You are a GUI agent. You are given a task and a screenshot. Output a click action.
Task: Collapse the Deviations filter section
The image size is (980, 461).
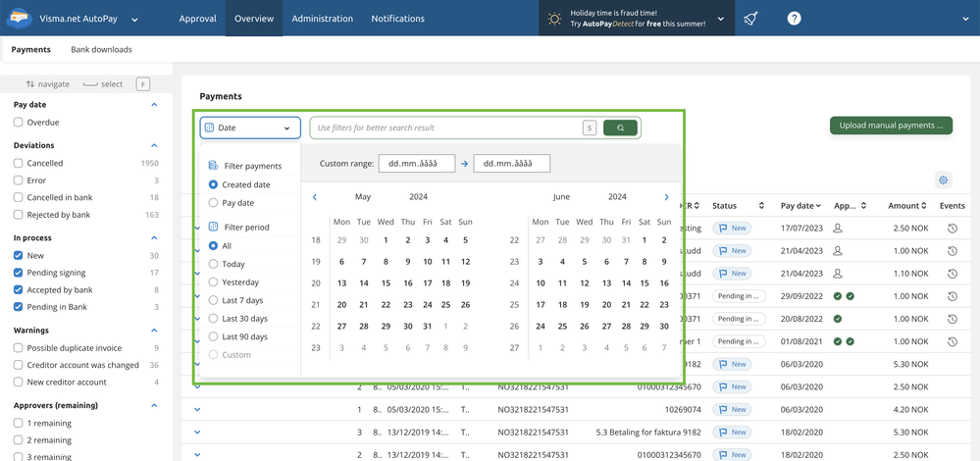(x=154, y=145)
